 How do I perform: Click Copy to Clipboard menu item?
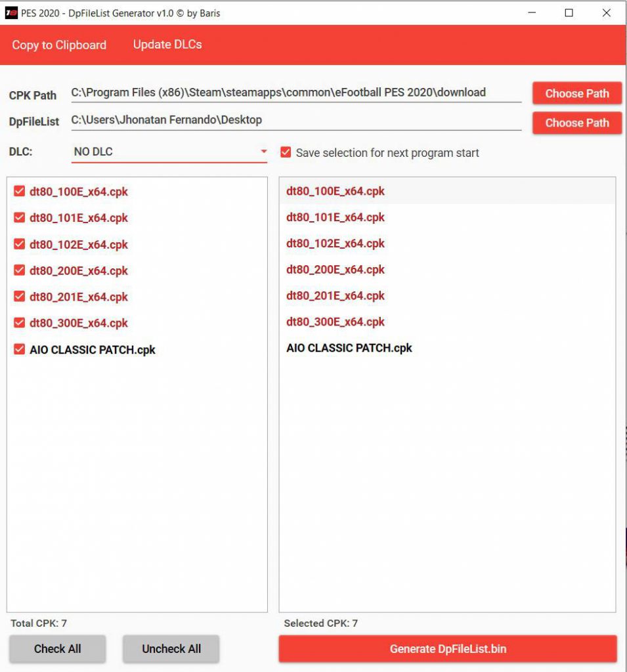click(x=59, y=45)
